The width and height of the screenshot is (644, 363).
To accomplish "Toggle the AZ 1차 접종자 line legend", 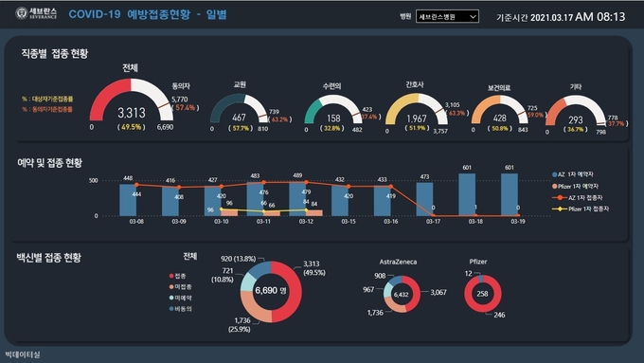I will [x=560, y=198].
